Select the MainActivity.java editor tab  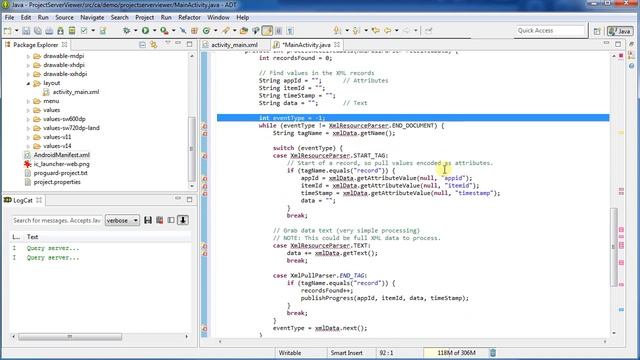point(306,45)
